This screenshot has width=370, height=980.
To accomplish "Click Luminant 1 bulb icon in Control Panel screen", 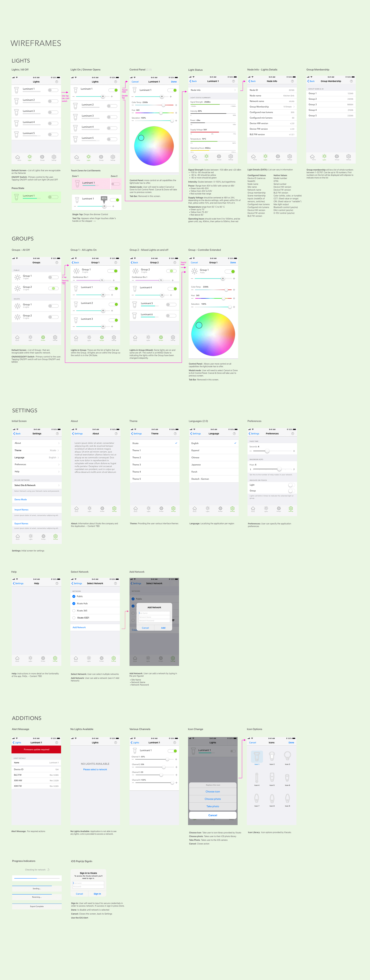I will point(134,90).
